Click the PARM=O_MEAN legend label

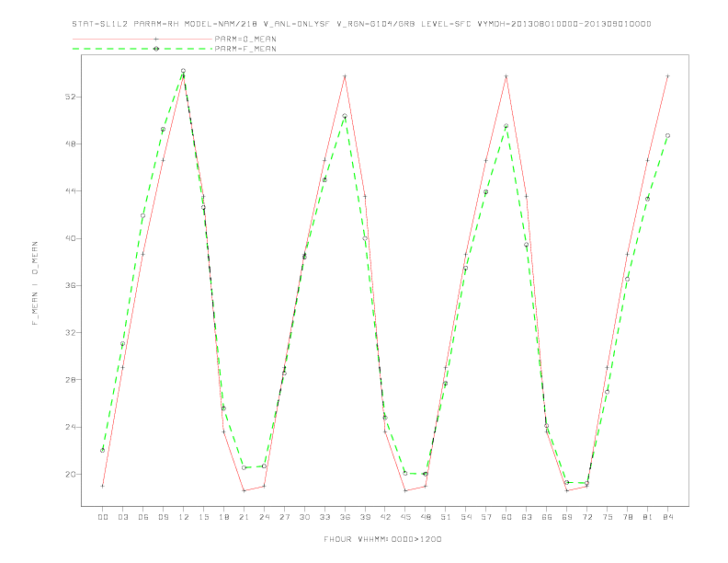point(245,39)
